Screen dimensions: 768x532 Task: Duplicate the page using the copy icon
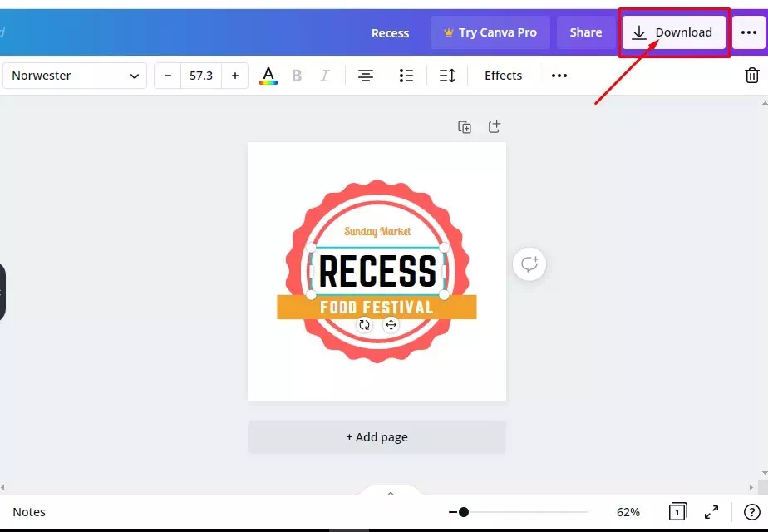tap(465, 127)
